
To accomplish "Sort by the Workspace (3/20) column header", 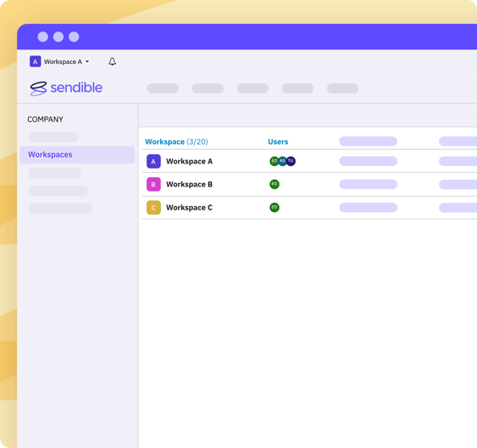I will coord(176,141).
